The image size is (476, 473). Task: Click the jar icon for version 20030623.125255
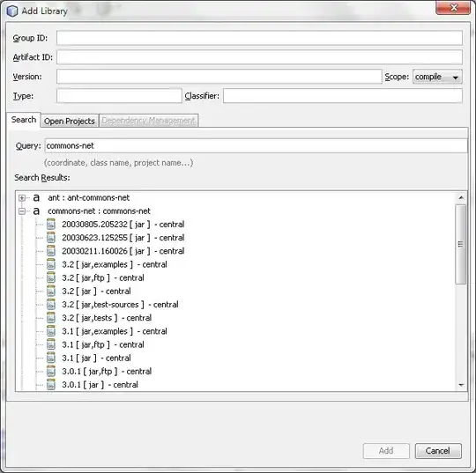tap(51, 238)
